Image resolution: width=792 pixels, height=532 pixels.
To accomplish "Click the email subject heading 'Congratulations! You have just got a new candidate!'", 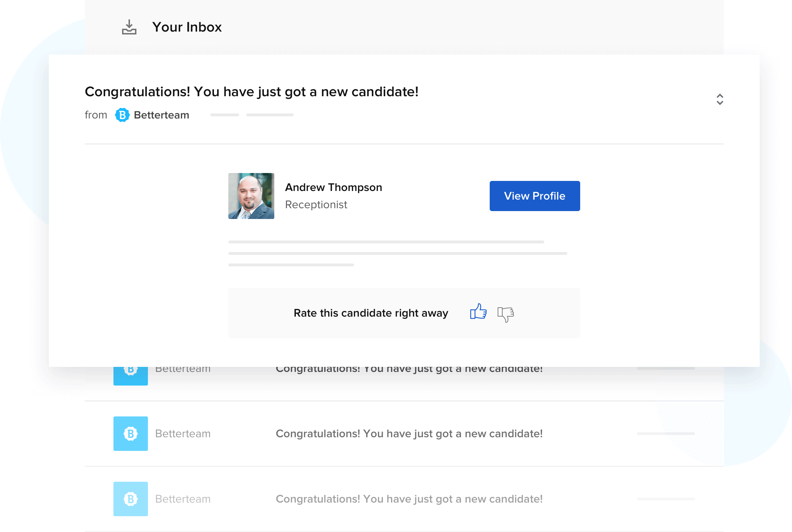I will pos(252,92).
